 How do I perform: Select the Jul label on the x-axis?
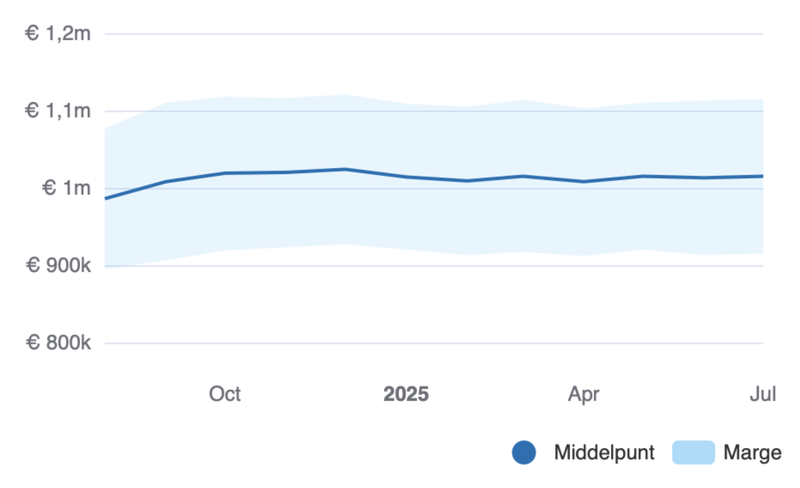click(x=763, y=394)
